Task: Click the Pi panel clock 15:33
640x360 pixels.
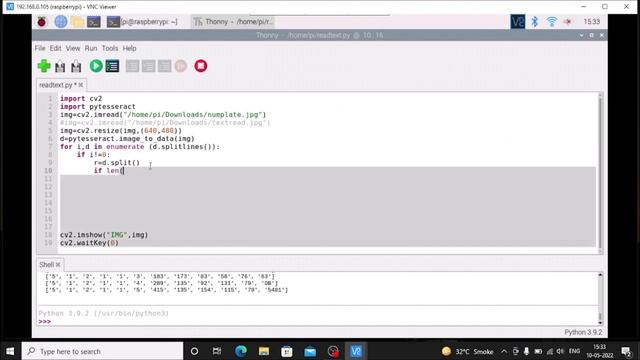Action: point(591,22)
